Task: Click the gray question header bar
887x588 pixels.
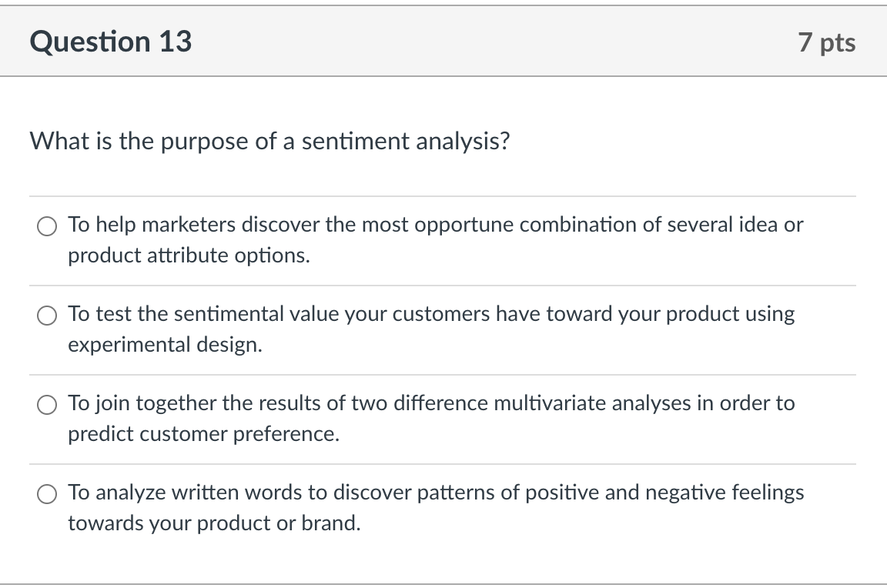Action: [x=443, y=42]
